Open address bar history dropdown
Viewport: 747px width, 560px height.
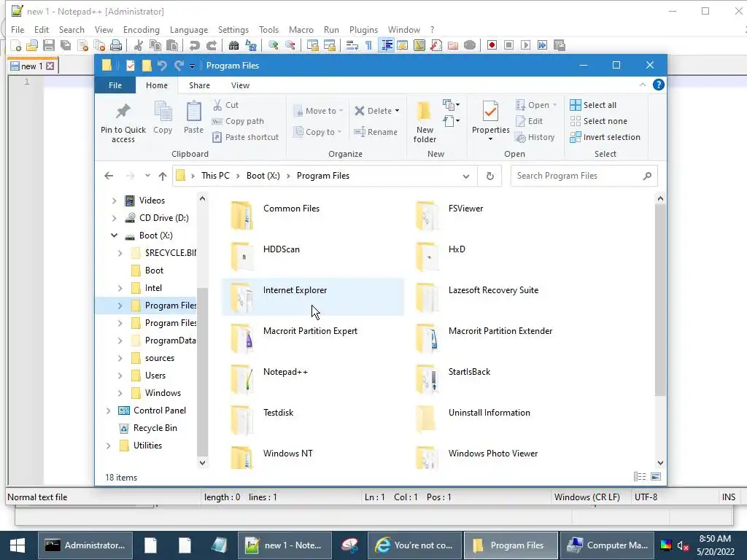click(466, 176)
